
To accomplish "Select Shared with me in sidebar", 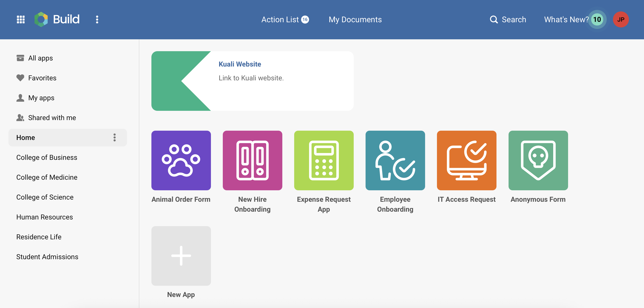I will click(x=52, y=117).
